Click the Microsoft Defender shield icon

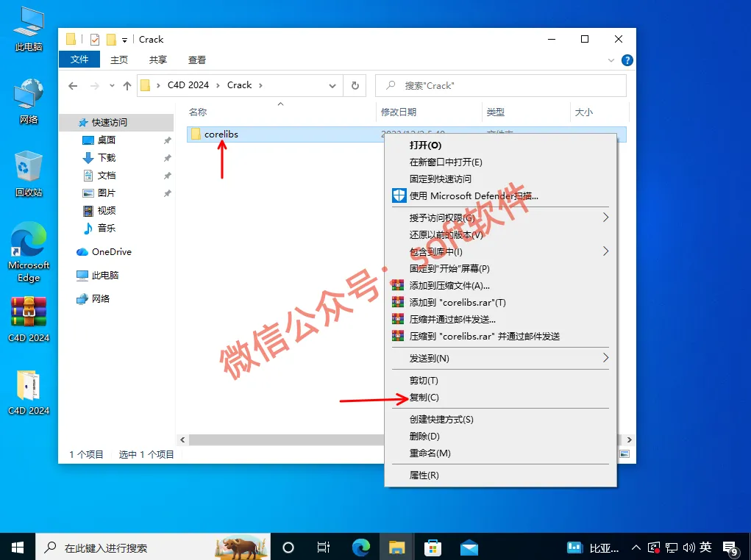point(399,195)
